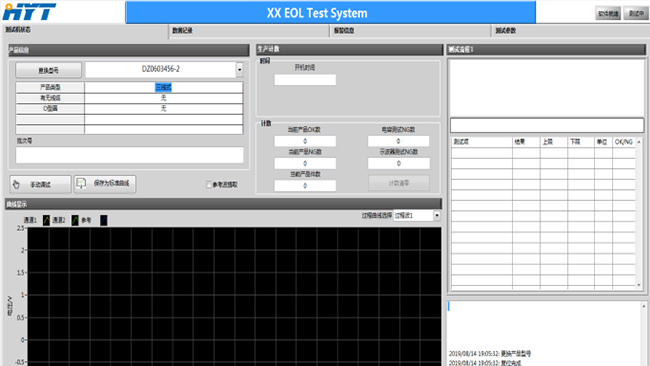Click the highlighted product type cell value
This screenshot has height=366, width=650.
click(163, 87)
